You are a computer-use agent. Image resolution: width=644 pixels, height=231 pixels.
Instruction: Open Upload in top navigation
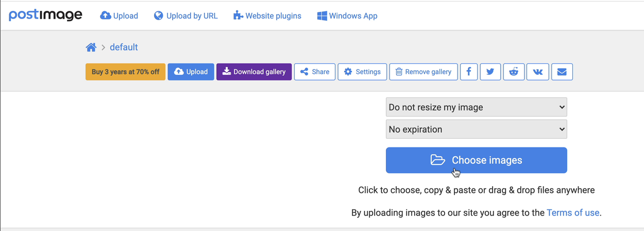pyautogui.click(x=119, y=16)
